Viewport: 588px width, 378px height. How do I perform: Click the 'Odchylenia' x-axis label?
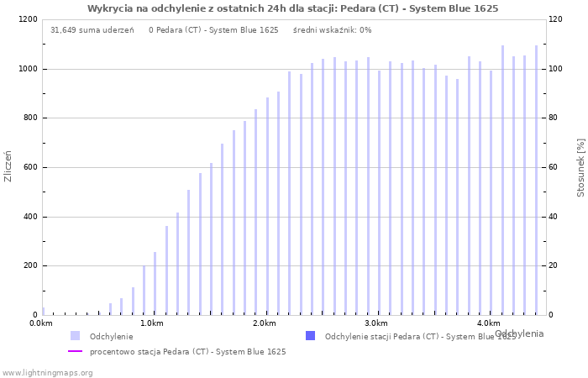[x=519, y=333]
